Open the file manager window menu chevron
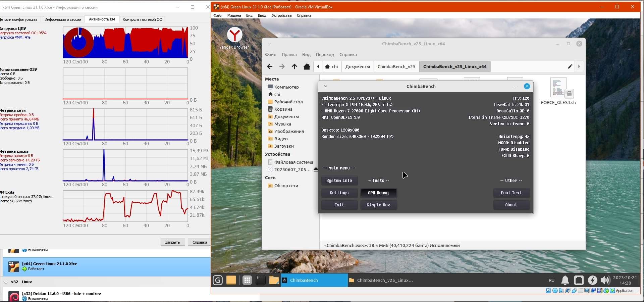644x302 pixels. pyautogui.click(x=270, y=44)
